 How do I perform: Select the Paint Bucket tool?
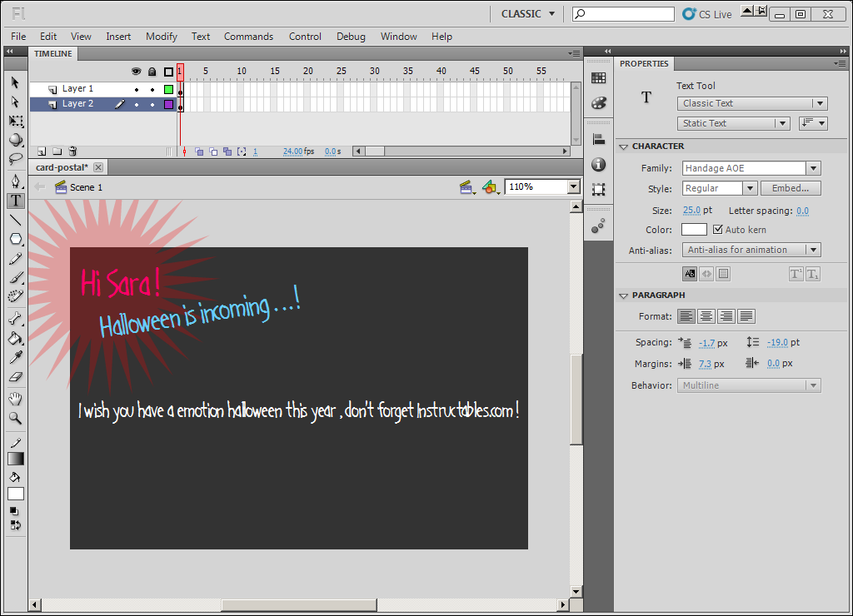coord(15,338)
